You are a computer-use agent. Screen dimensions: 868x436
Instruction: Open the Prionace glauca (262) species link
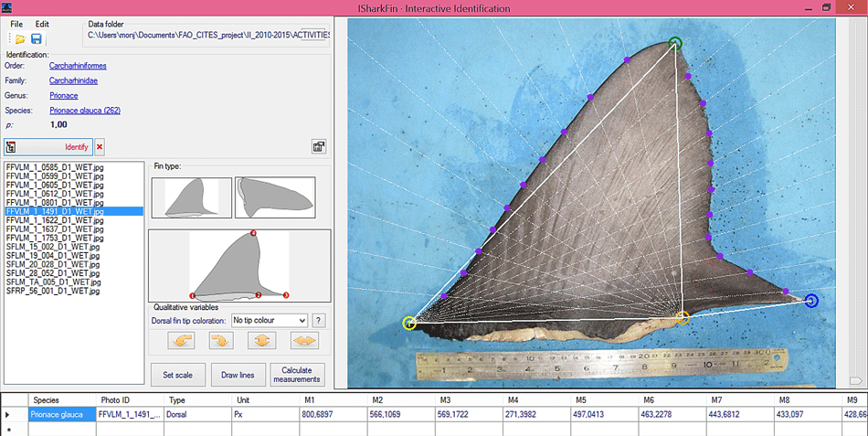tap(85, 110)
